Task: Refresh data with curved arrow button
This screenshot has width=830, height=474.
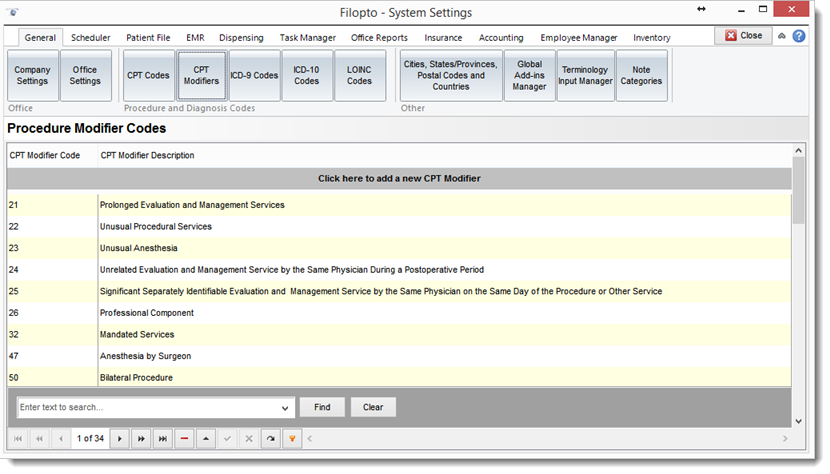Action: coord(270,439)
